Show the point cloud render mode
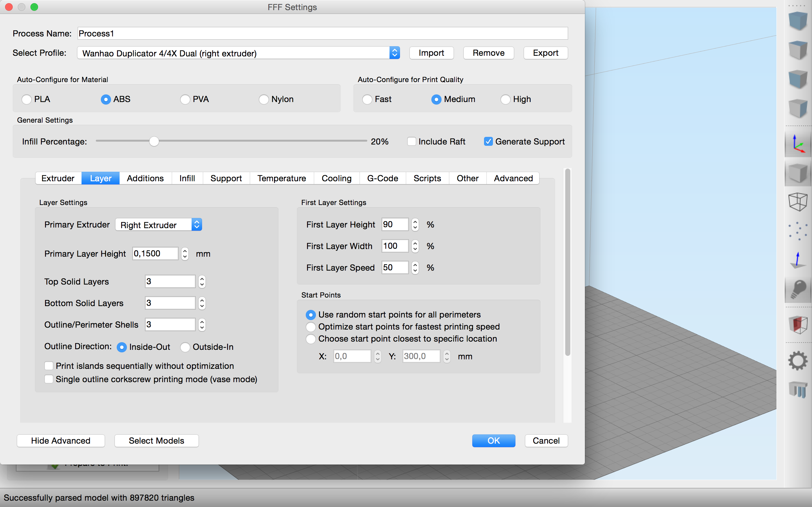 pyautogui.click(x=798, y=231)
